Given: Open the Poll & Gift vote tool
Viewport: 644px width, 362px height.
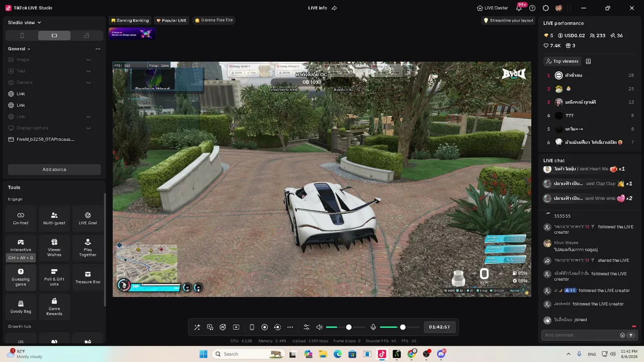Looking at the screenshot, I should coord(54,277).
